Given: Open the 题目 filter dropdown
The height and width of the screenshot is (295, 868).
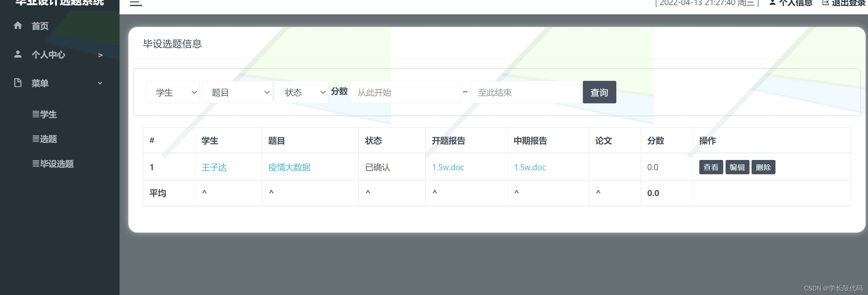Looking at the screenshot, I should [x=237, y=92].
